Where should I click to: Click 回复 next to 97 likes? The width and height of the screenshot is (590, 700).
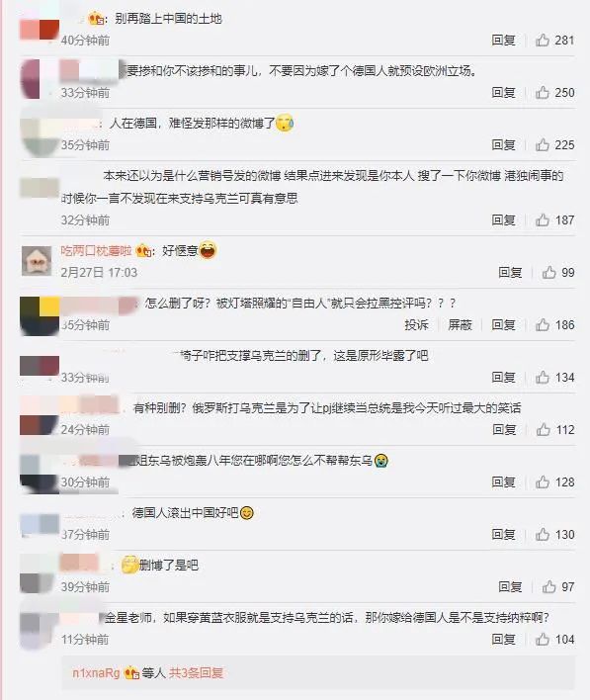[x=510, y=586]
